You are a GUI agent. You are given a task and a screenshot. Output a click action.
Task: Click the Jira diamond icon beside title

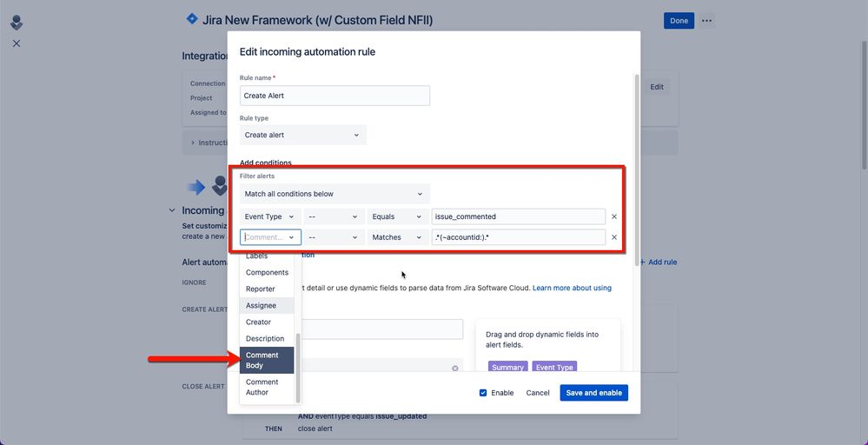click(191, 19)
